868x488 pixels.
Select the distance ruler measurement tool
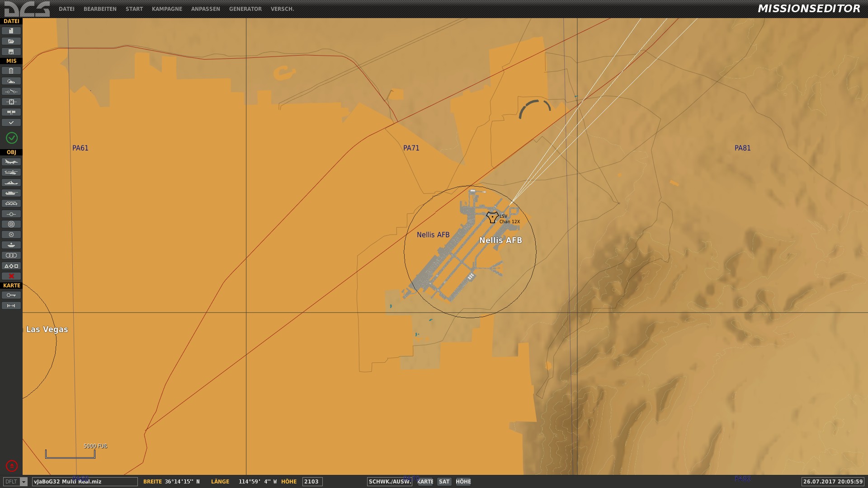tap(11, 305)
